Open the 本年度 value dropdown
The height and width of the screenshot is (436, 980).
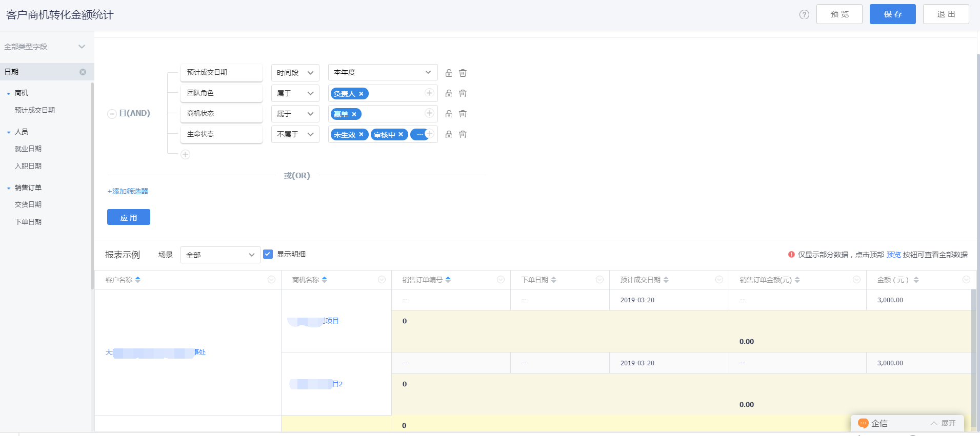coord(383,73)
